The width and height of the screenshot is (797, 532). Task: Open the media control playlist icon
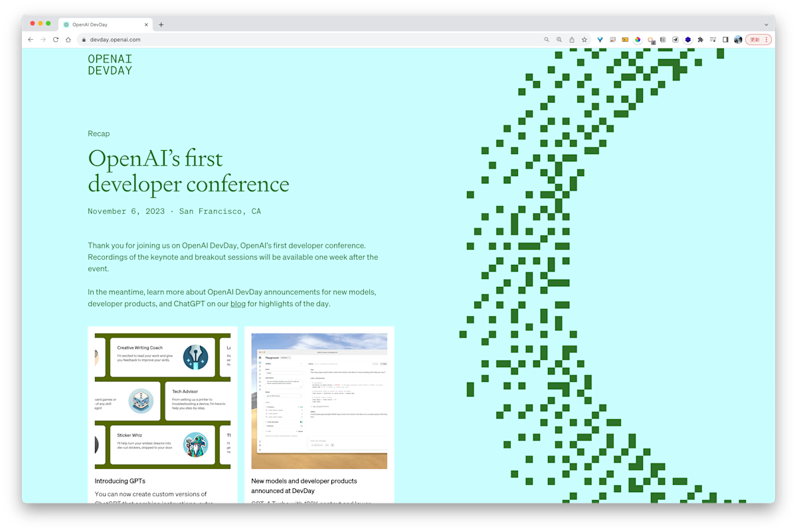tap(713, 40)
